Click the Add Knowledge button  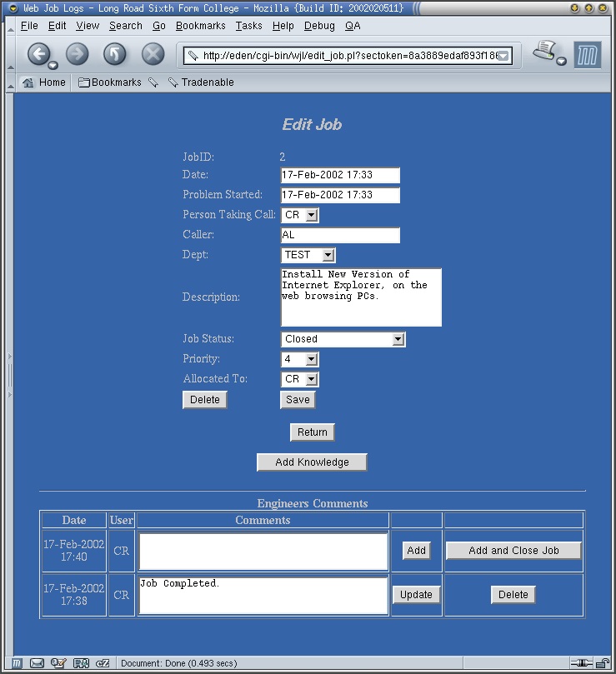(x=312, y=462)
